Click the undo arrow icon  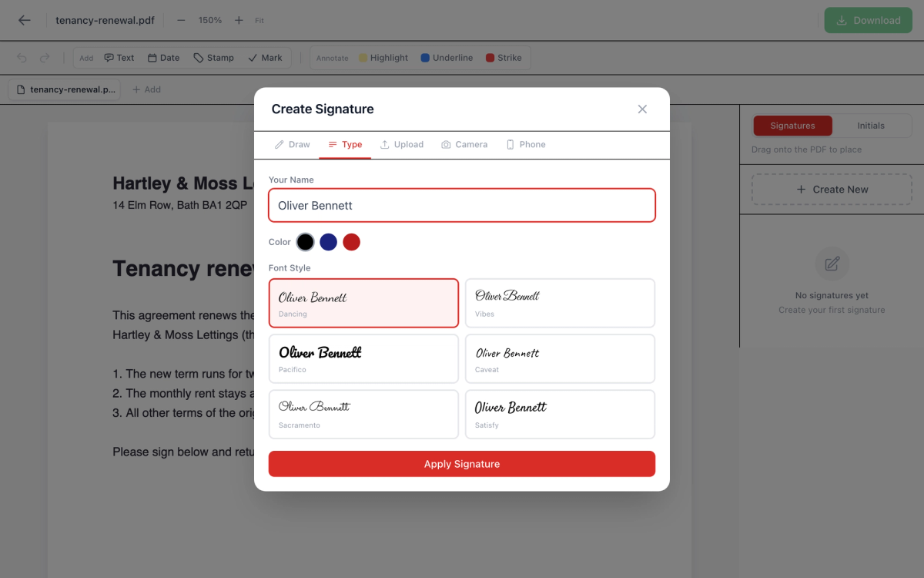[x=22, y=58]
